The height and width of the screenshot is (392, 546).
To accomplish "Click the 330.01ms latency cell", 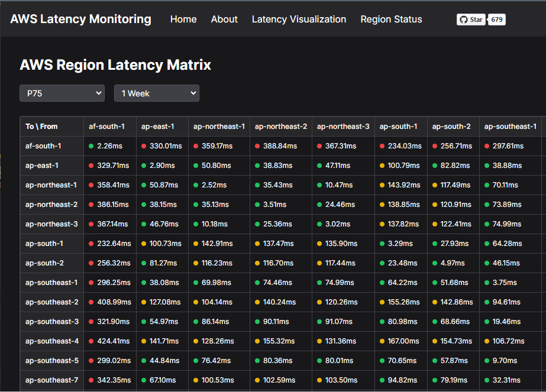I will point(162,146).
